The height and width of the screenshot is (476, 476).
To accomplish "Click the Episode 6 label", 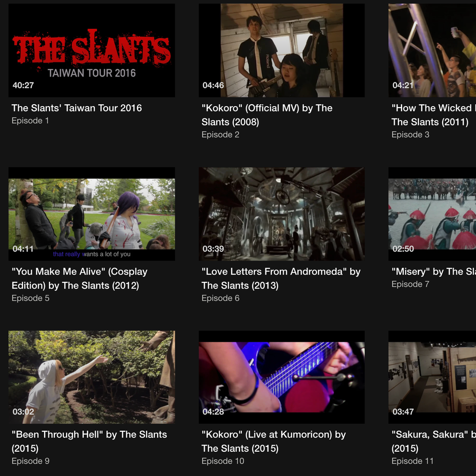I will point(220,298).
